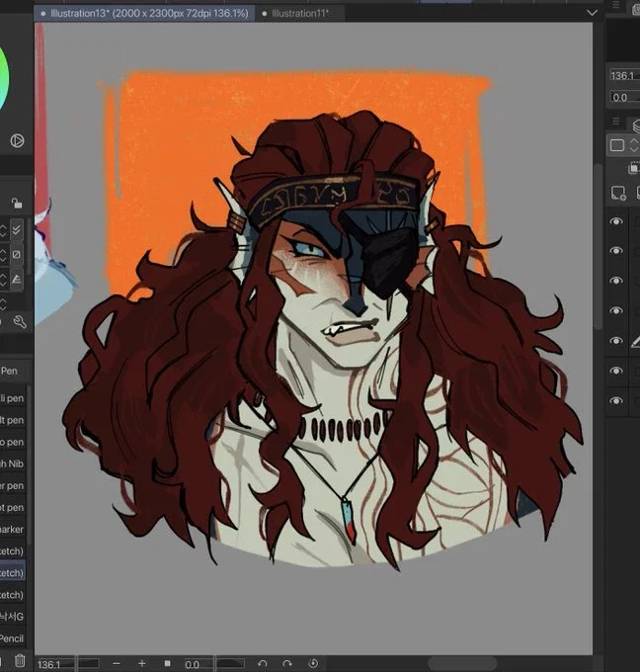Adjust stepper arrows beside double check-mark button

(3, 230)
